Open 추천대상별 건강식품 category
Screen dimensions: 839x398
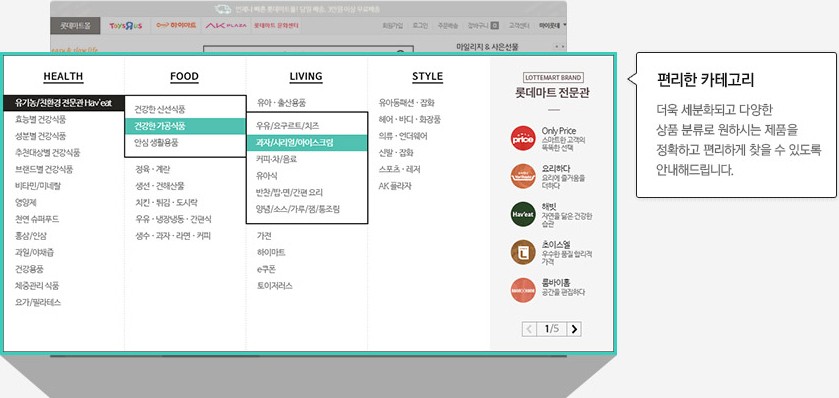(x=48, y=152)
